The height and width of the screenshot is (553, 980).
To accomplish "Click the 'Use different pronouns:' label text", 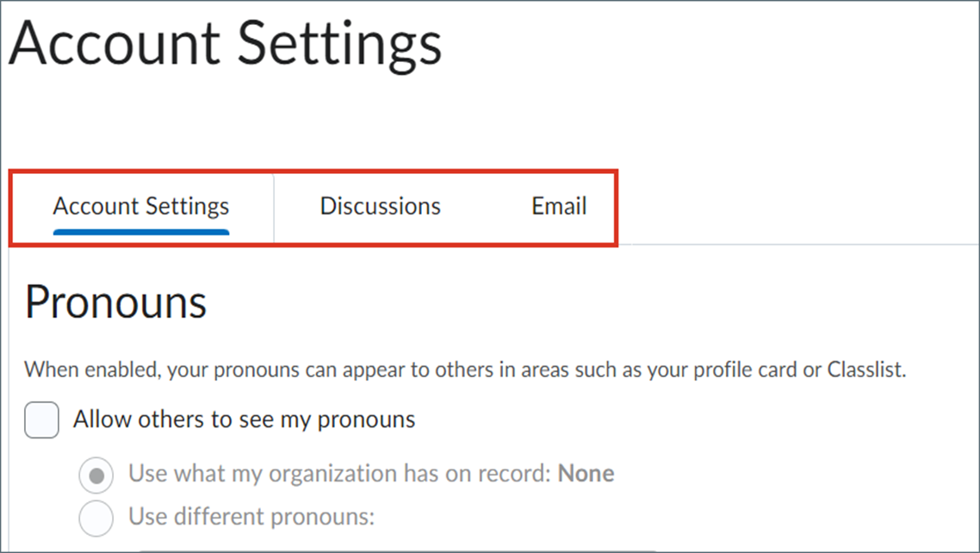I will click(251, 518).
